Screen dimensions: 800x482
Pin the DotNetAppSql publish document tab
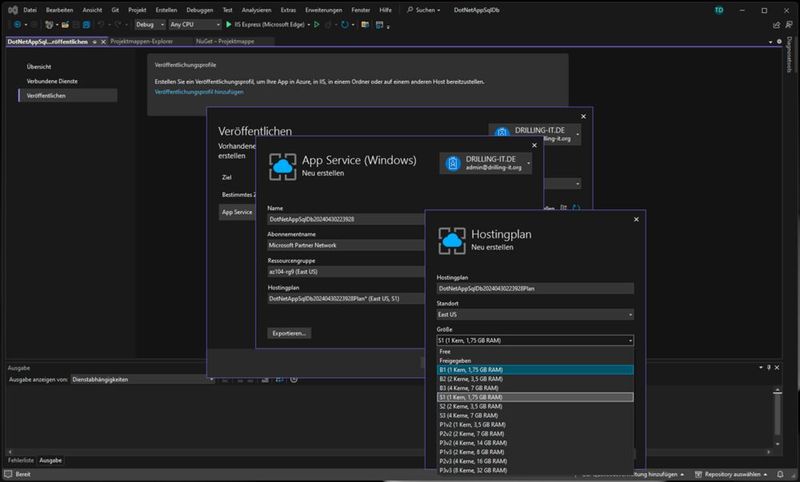click(94, 42)
